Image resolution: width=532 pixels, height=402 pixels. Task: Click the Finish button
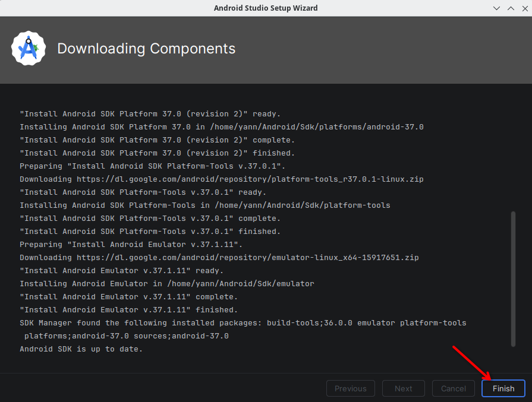tap(503, 388)
